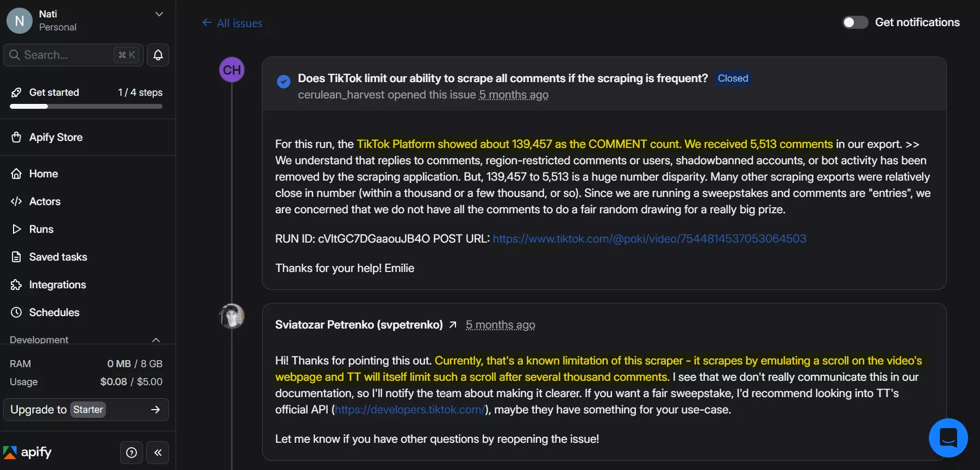The image size is (980, 470).
Task: Open the Runs page
Action: [41, 229]
